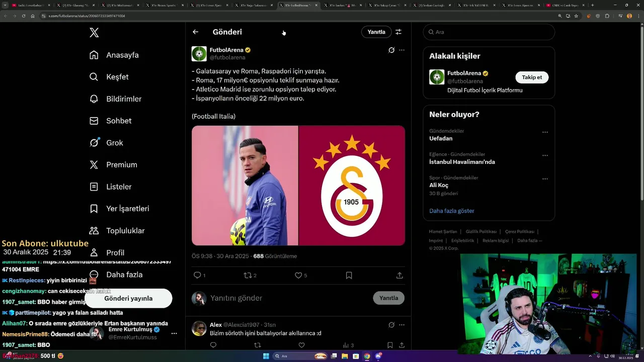
Task: Reply to Alex's comment icon
Action: pos(213,345)
